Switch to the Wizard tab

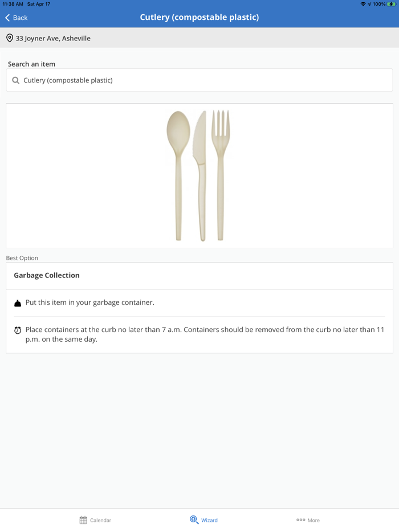coord(203,520)
